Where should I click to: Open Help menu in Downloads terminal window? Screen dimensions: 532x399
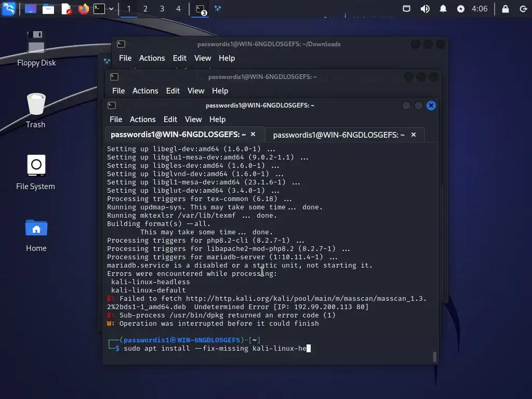227,58
